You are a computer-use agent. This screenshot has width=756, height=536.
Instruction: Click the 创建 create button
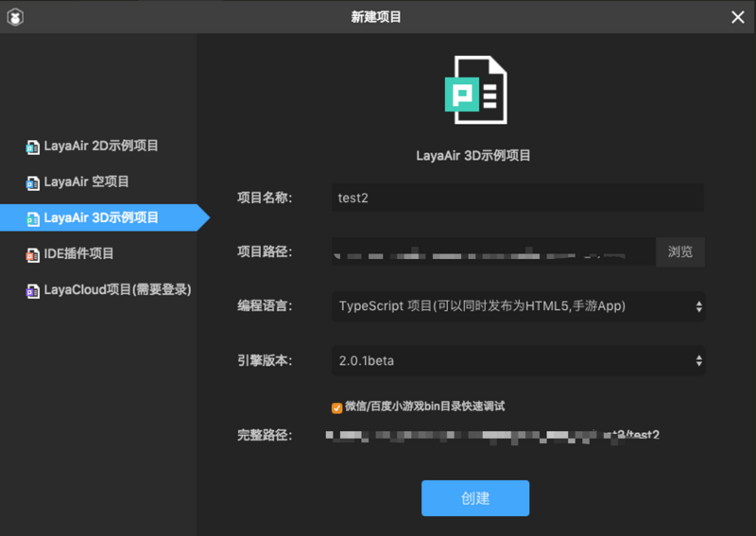(x=475, y=498)
